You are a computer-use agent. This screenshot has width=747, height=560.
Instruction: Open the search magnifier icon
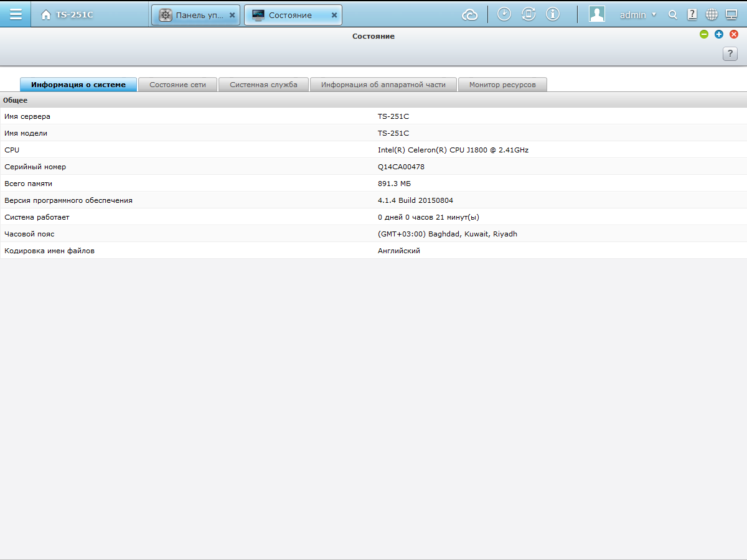pos(673,14)
